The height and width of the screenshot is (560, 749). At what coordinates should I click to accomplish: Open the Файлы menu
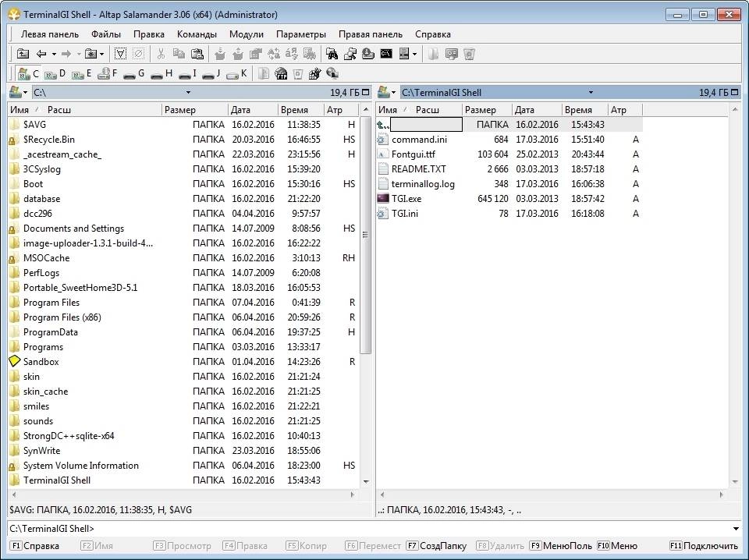(x=106, y=34)
